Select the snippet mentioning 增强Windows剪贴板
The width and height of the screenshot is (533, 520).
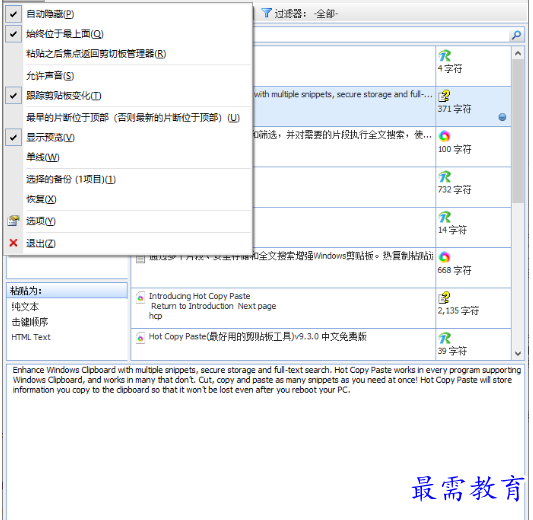tap(283, 267)
